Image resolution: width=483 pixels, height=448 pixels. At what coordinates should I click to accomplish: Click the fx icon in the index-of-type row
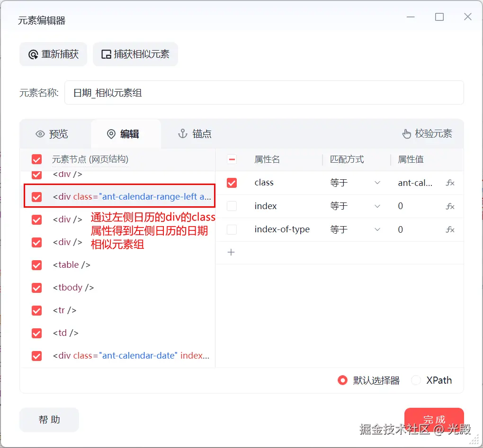(450, 229)
